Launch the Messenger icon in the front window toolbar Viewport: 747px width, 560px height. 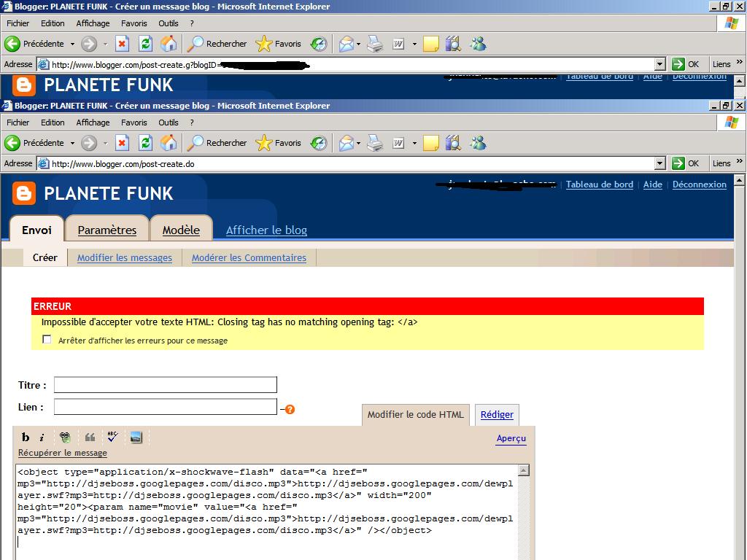click(x=478, y=143)
